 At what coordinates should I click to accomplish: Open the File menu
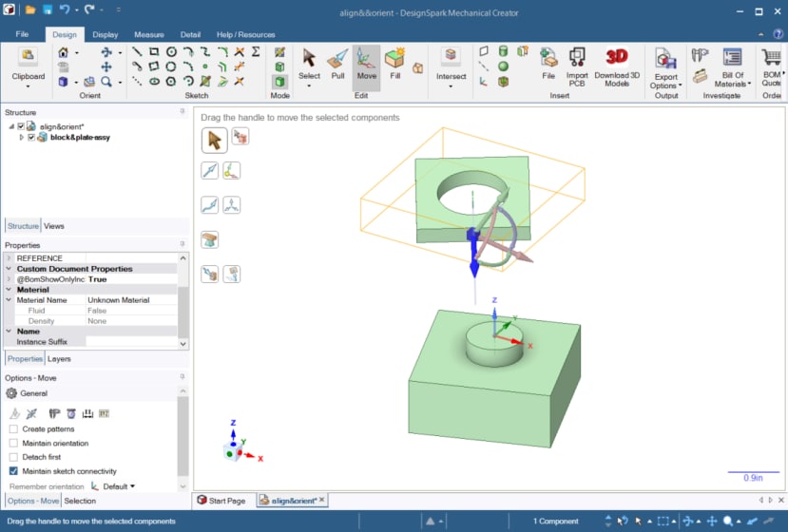point(22,34)
